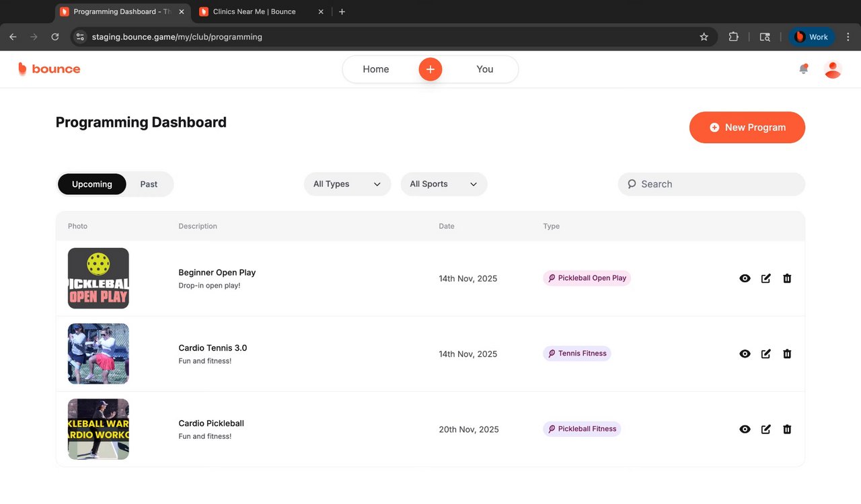Click the Bounce logo

click(49, 69)
